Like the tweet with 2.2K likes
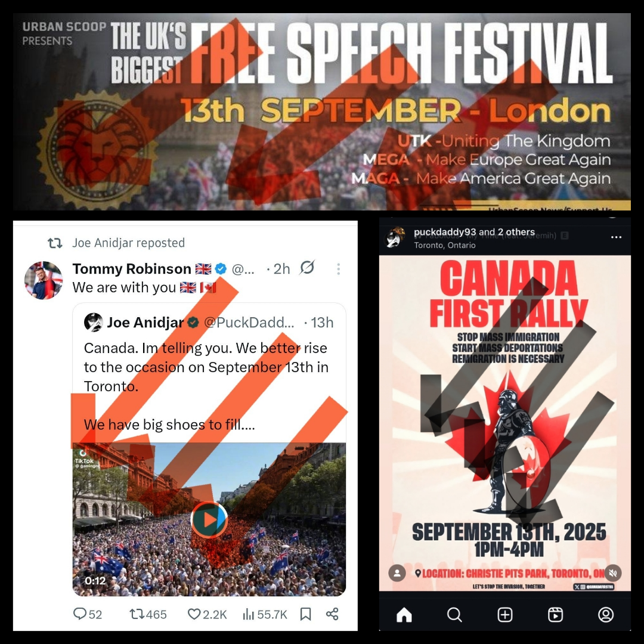 coord(207,614)
